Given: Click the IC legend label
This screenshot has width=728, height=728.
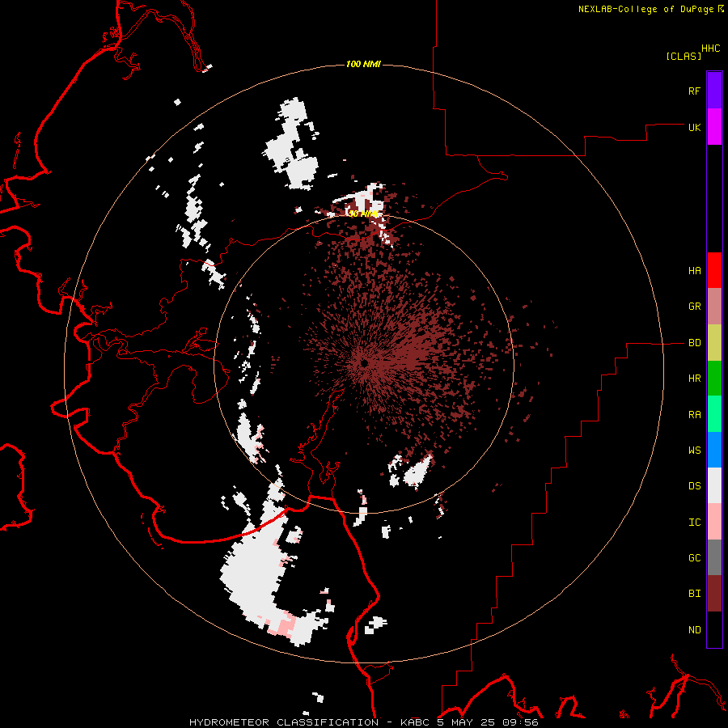Looking at the screenshot, I should [694, 523].
